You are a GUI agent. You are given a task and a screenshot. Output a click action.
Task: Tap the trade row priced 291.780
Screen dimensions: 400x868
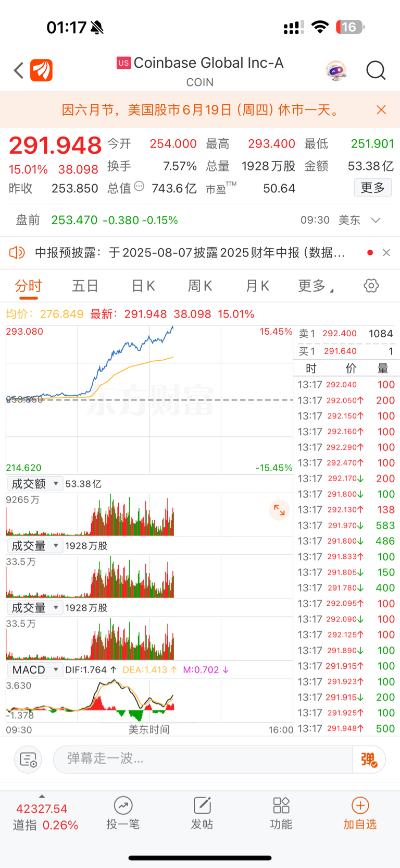pyautogui.click(x=346, y=588)
